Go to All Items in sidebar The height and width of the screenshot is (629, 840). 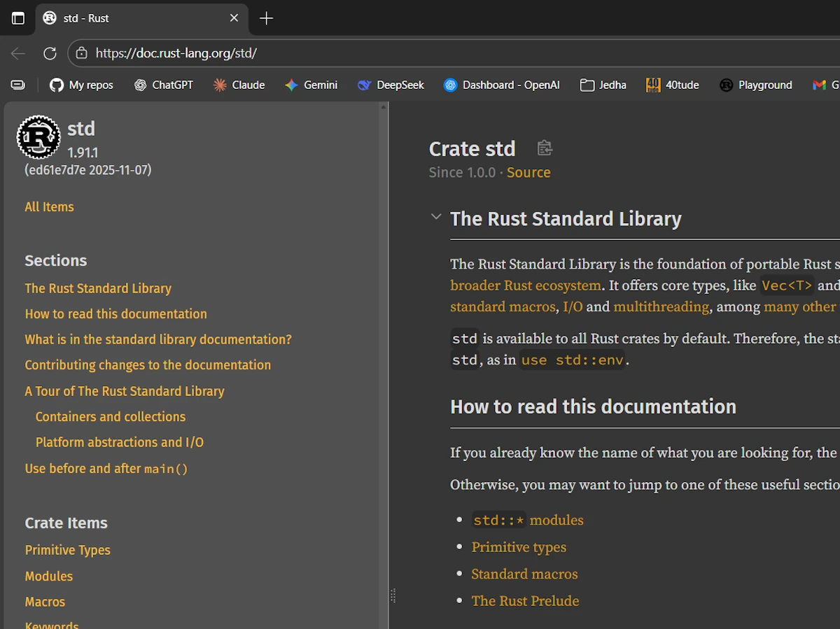(x=49, y=206)
